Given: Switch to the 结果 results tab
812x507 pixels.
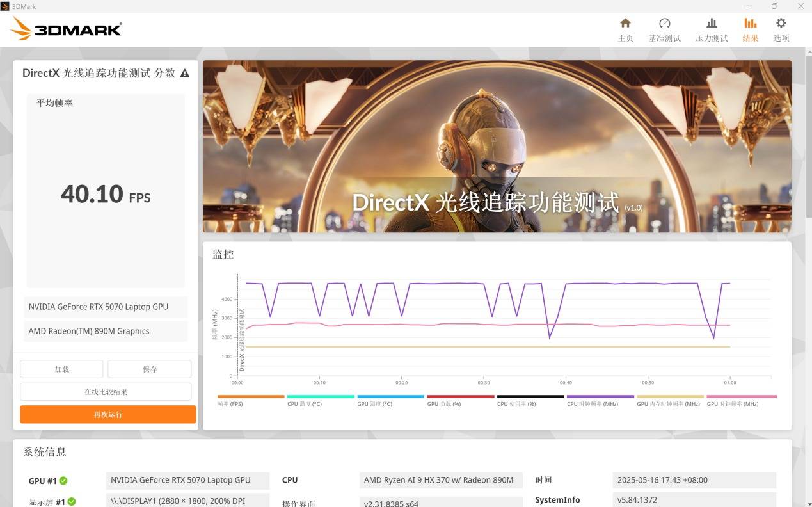Looking at the screenshot, I should (750, 29).
